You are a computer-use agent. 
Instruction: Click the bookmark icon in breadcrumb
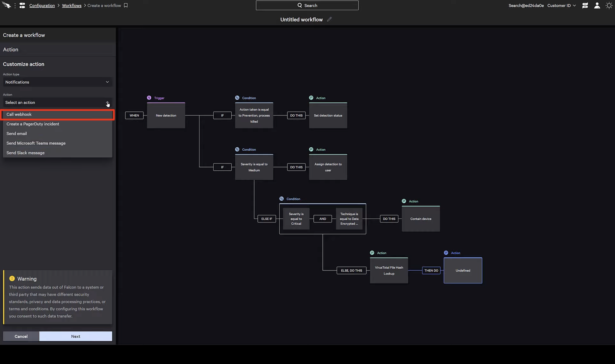(126, 5)
